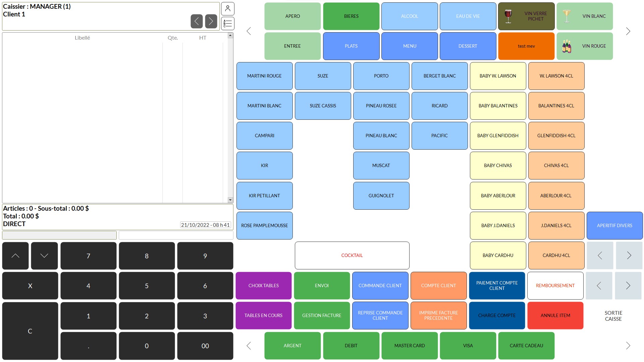Open the sorted list icon
This screenshot has width=644, height=362.
[x=227, y=23]
